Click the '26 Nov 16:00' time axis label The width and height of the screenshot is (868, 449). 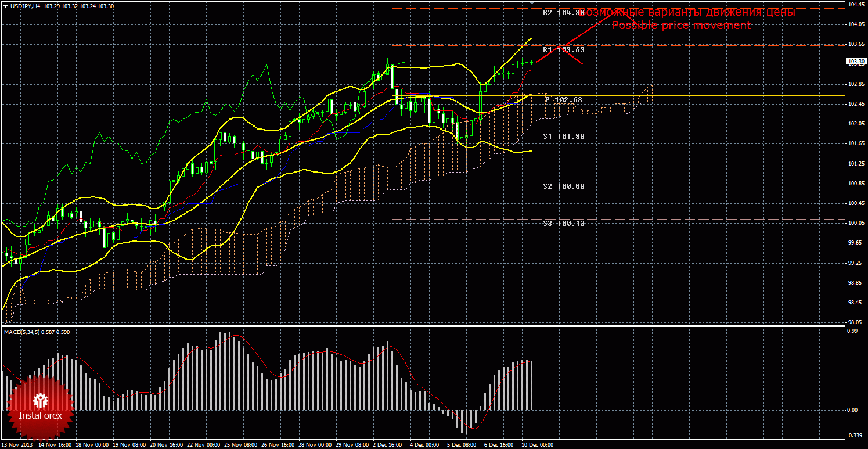278,445
